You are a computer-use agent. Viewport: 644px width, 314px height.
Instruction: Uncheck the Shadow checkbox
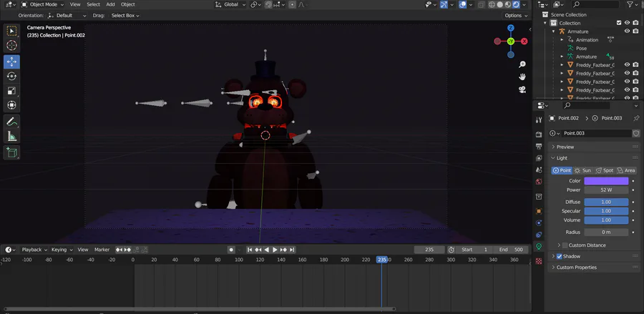pos(559,257)
